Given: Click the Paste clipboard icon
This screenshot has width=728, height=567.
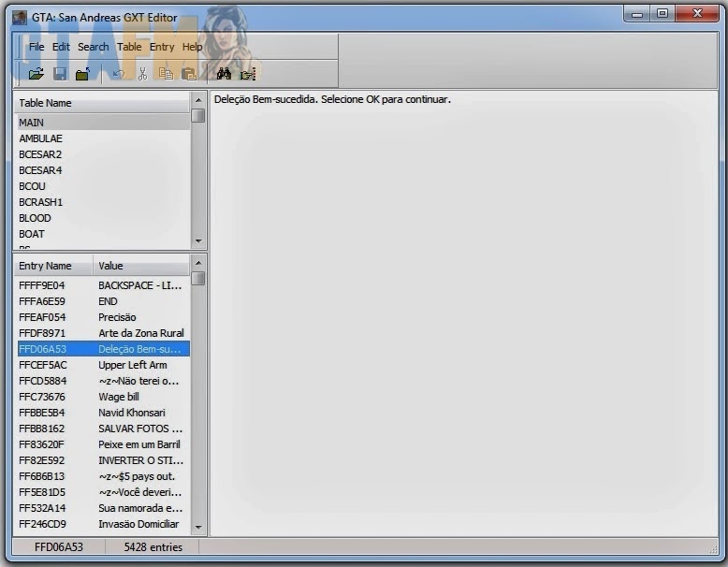Looking at the screenshot, I should (x=189, y=74).
